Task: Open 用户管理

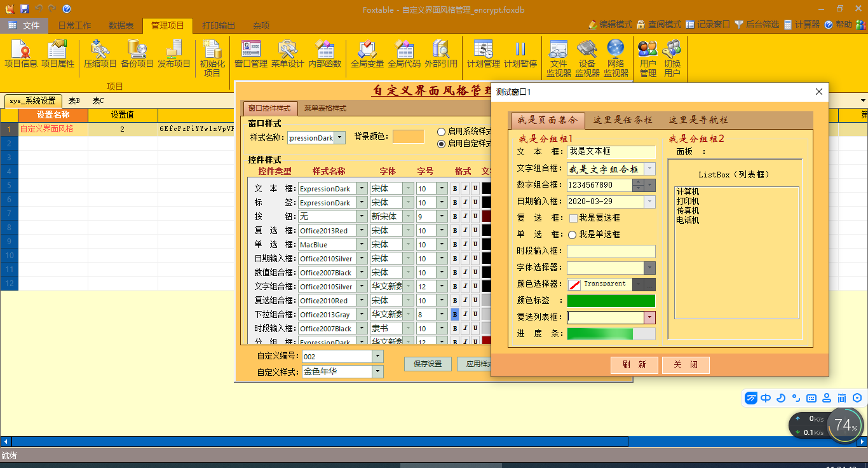Action: click(x=648, y=59)
